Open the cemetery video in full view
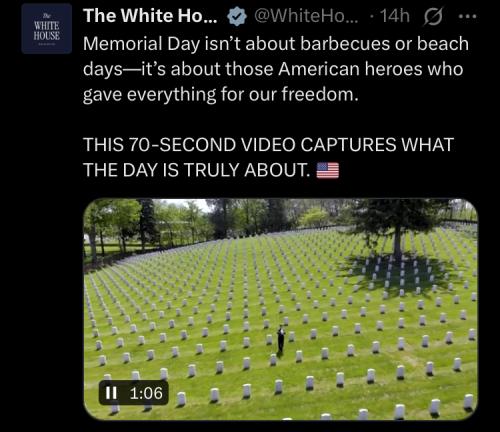The width and height of the screenshot is (500, 432). (x=280, y=309)
